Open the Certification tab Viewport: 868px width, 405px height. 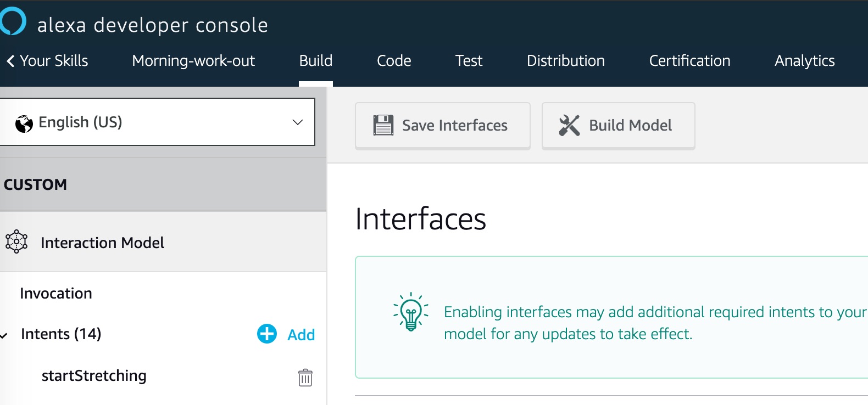[689, 60]
